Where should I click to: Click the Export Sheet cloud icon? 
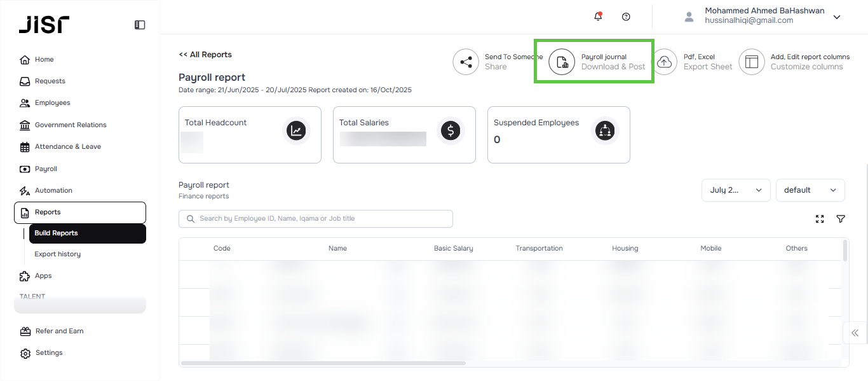point(664,62)
